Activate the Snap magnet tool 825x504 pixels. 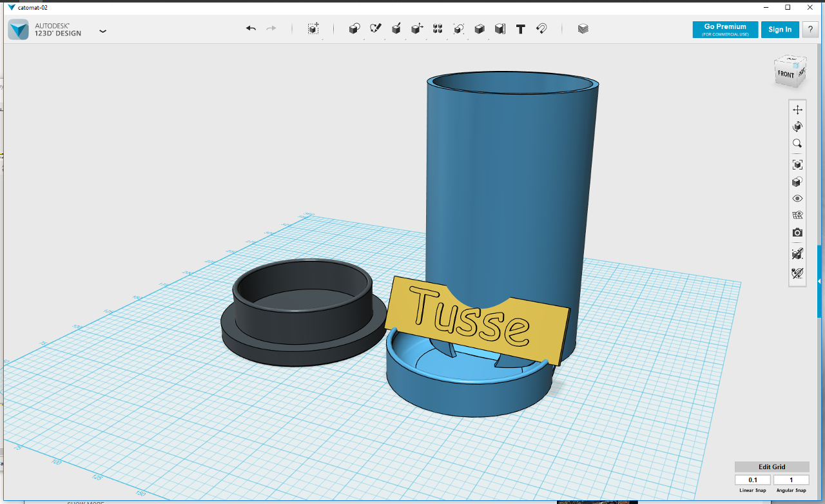(541, 29)
